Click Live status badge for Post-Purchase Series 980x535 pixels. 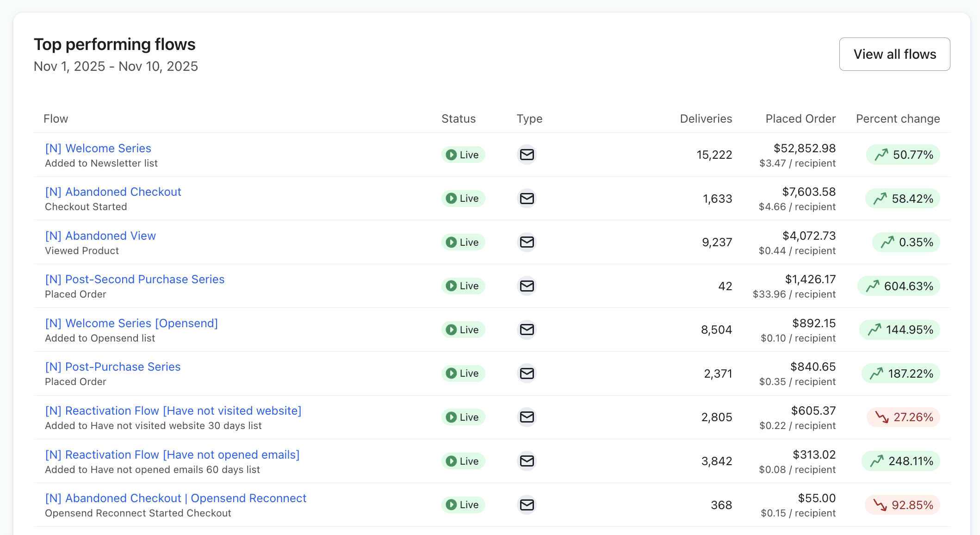463,373
